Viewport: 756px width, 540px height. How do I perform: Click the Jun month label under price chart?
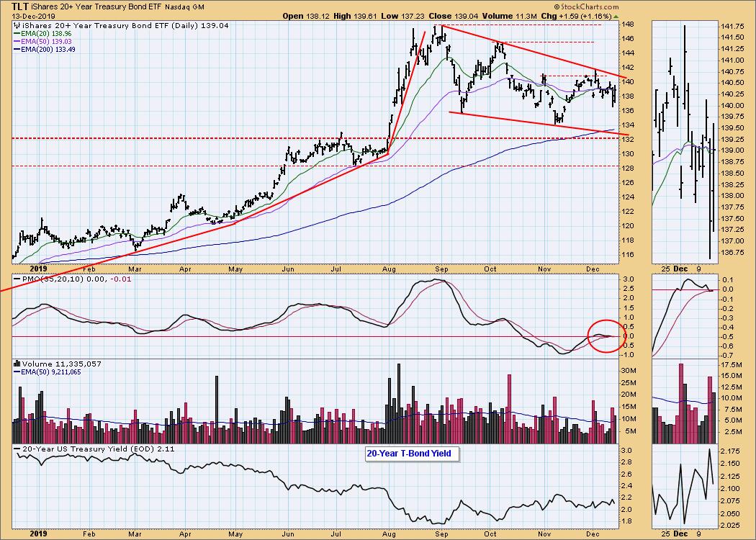pyautogui.click(x=287, y=269)
